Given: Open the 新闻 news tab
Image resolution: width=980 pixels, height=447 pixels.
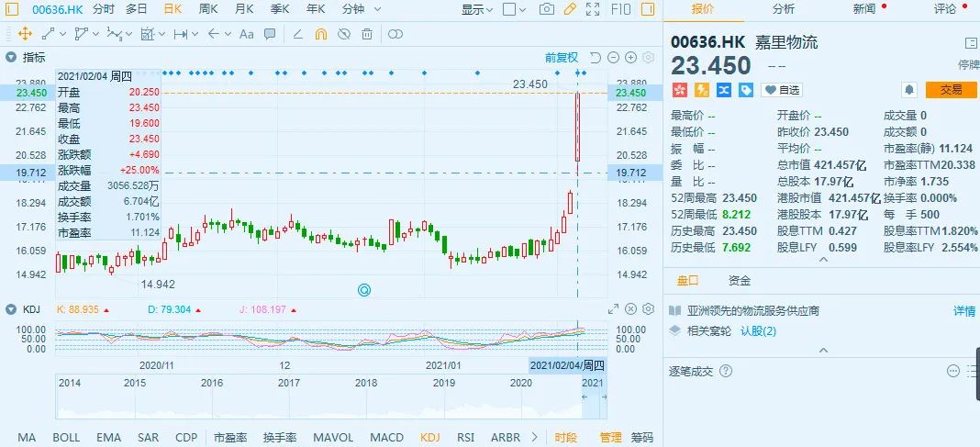Looking at the screenshot, I should point(864,9).
